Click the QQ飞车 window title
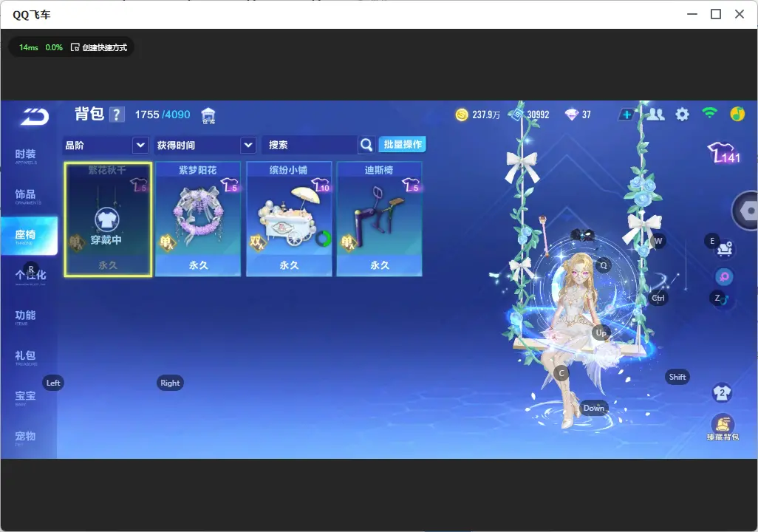Viewport: 758px width, 532px height. click(32, 15)
